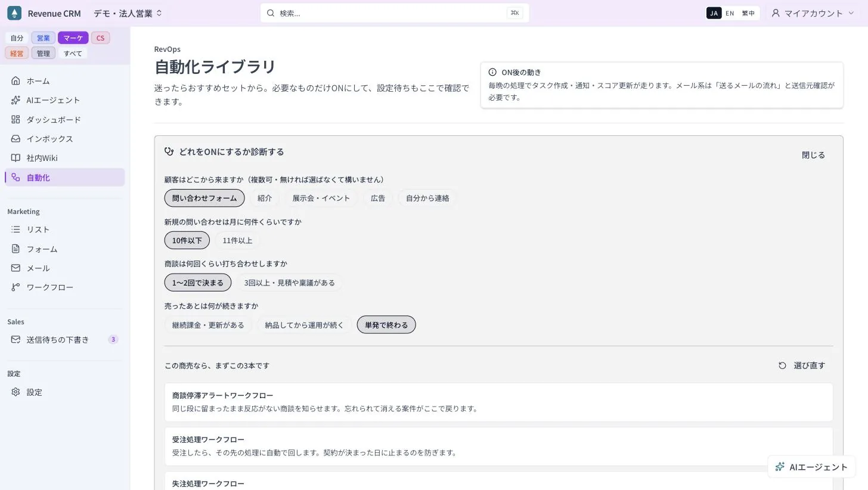Choose 1〜2回で決まる option
This screenshot has height=490, width=868.
click(198, 283)
